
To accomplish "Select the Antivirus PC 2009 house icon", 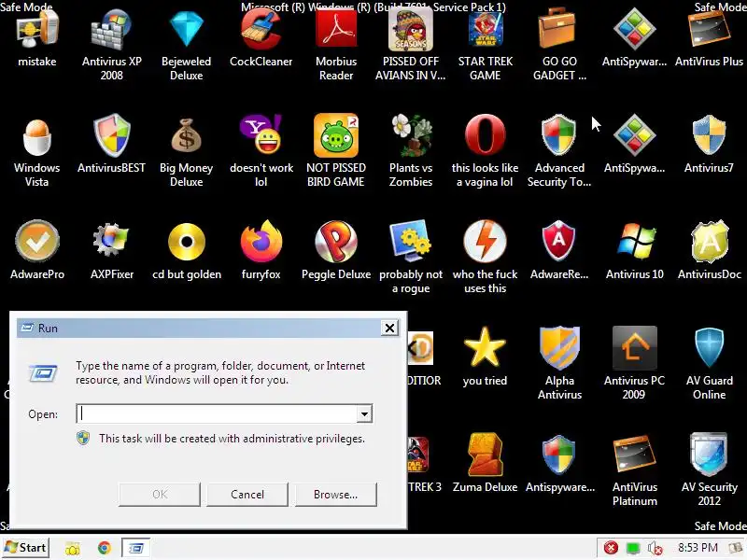I will pyautogui.click(x=635, y=347).
